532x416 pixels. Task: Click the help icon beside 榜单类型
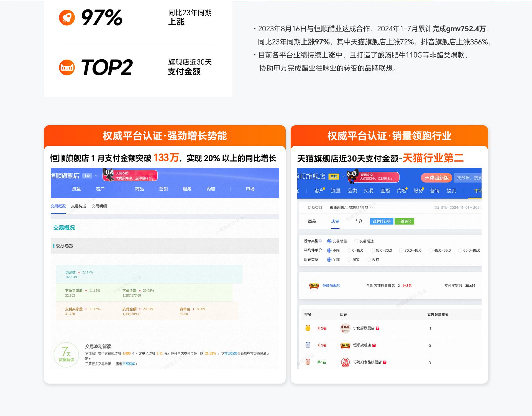point(320,241)
